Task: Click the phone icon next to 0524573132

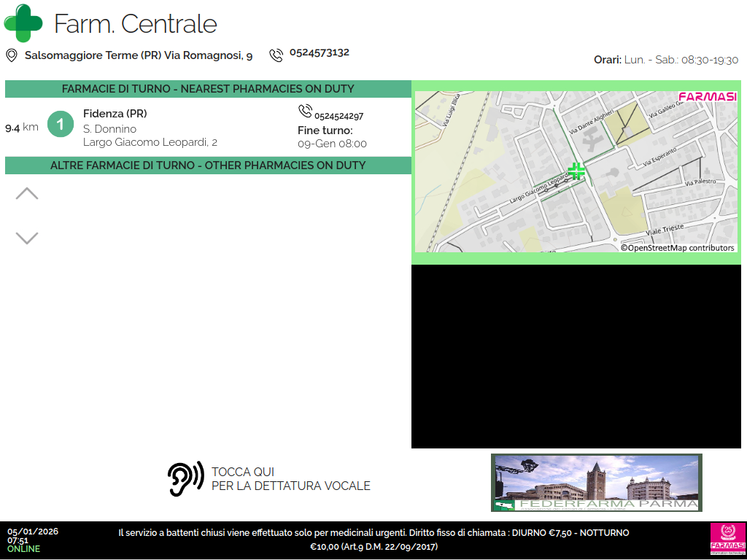Action: [276, 55]
